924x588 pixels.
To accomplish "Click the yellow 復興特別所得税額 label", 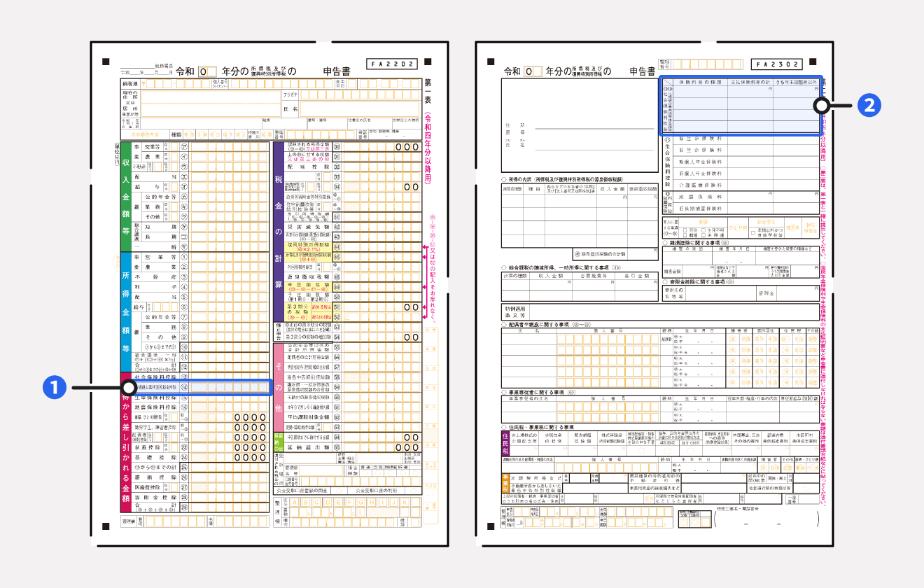I will click(x=309, y=246).
